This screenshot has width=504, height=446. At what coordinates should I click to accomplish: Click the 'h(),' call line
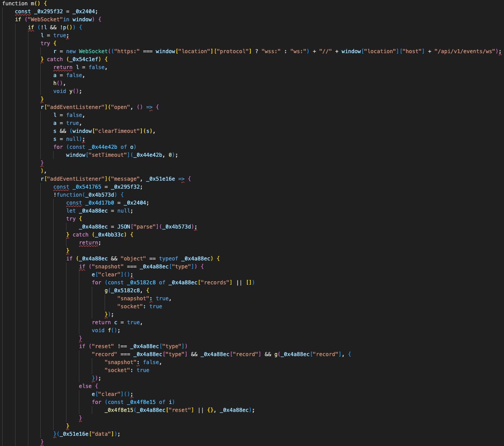59,83
